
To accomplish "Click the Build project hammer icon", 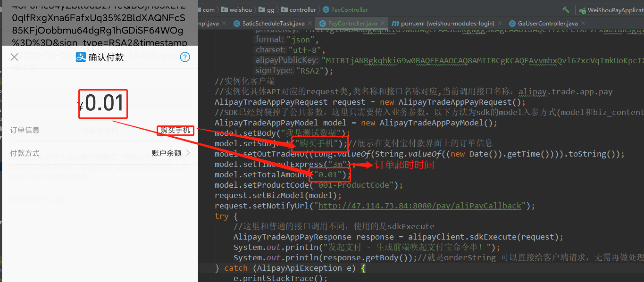I will coord(566,9).
